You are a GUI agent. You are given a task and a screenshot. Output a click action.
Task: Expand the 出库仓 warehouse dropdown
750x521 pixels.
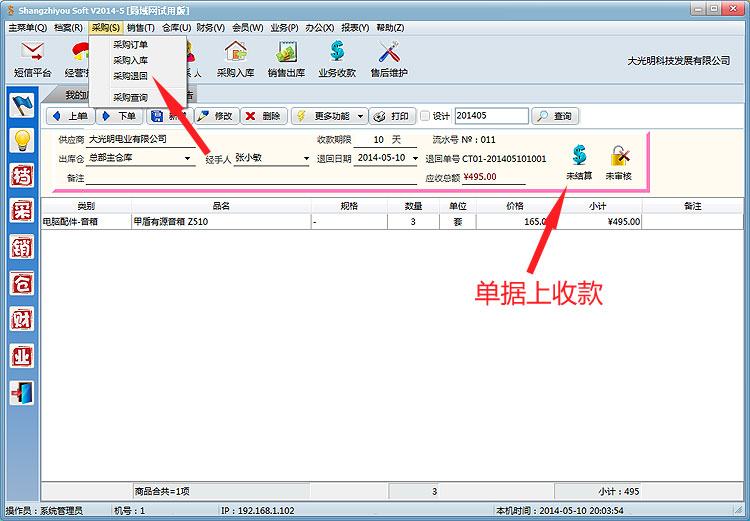188,158
